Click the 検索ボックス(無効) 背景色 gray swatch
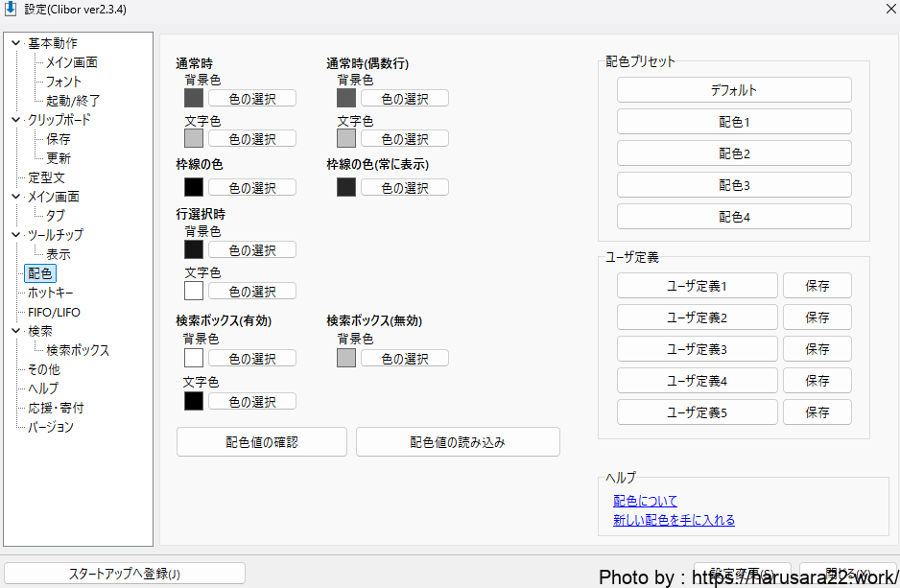This screenshot has width=900, height=588. click(346, 358)
